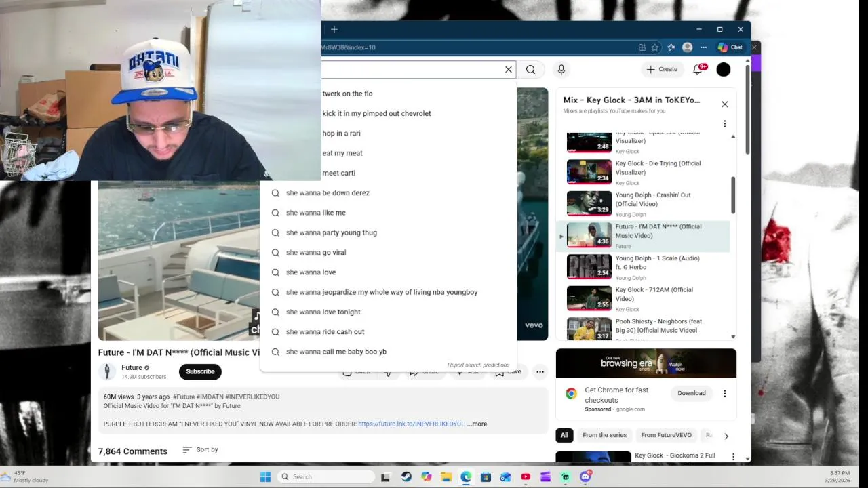Image resolution: width=868 pixels, height=488 pixels.
Task: Play Pooh Shiesty - Neighbors from playlist
Action: [x=643, y=329]
